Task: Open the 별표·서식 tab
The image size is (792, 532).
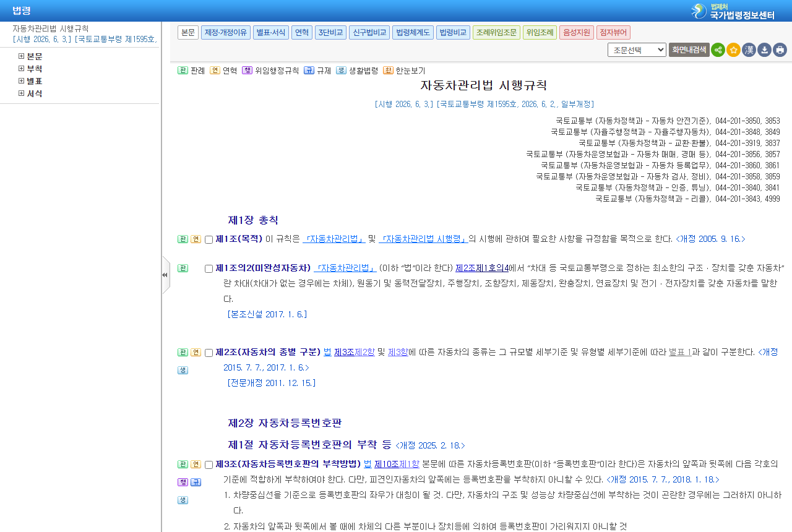Action: [x=271, y=33]
